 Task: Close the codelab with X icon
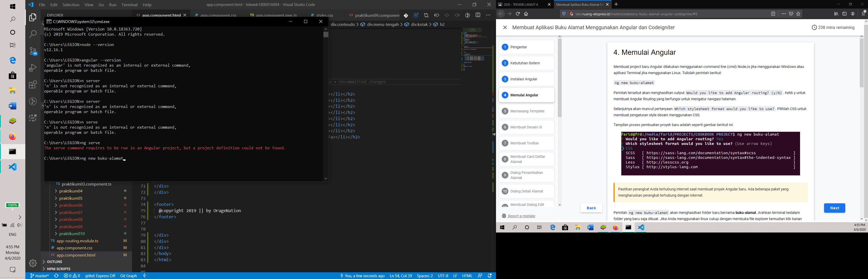pos(505,28)
